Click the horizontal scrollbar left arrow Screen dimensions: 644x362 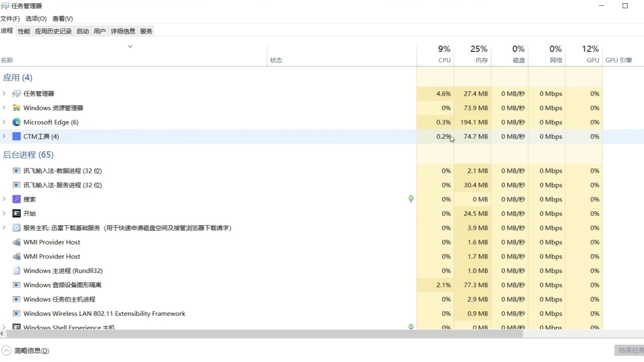[x=3, y=333]
